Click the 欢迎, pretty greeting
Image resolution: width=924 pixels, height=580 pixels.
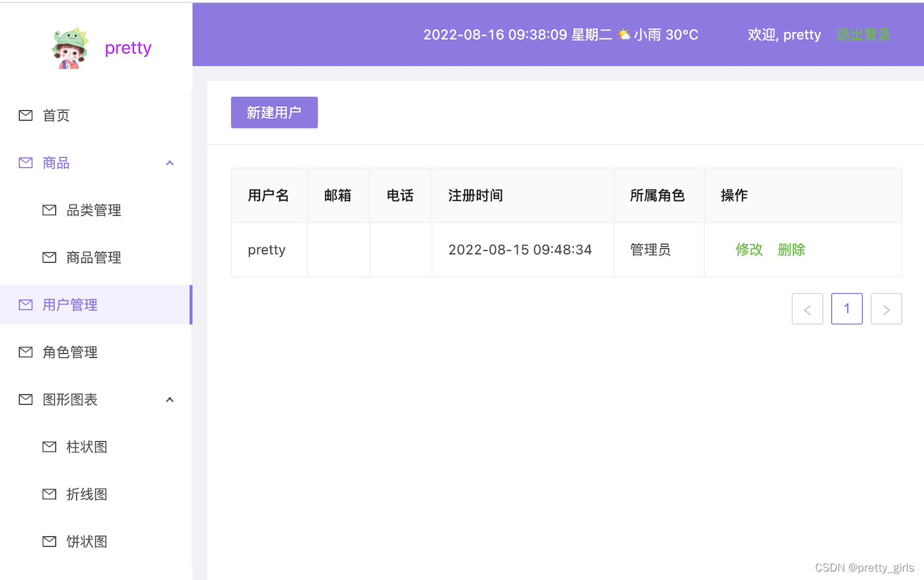pyautogui.click(x=784, y=35)
